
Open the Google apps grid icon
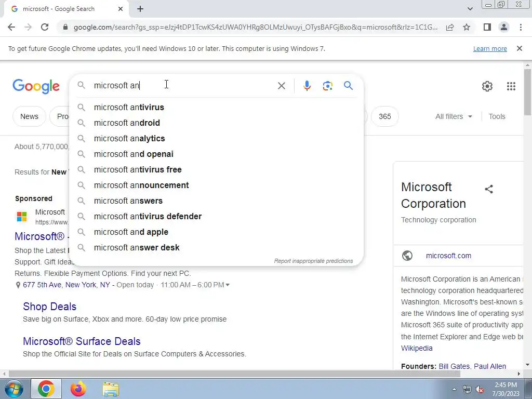point(511,86)
